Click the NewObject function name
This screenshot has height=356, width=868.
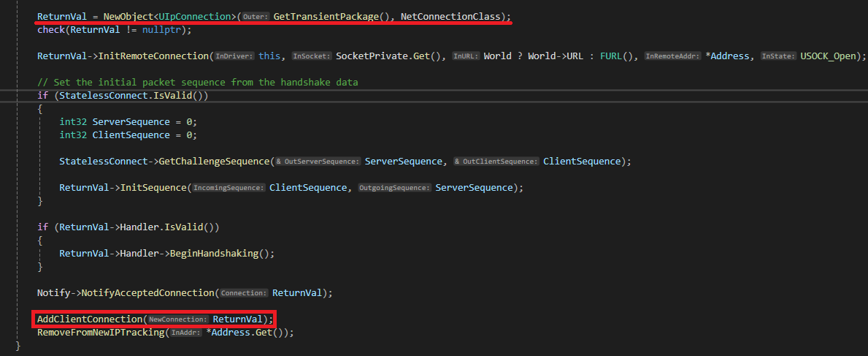[128, 16]
